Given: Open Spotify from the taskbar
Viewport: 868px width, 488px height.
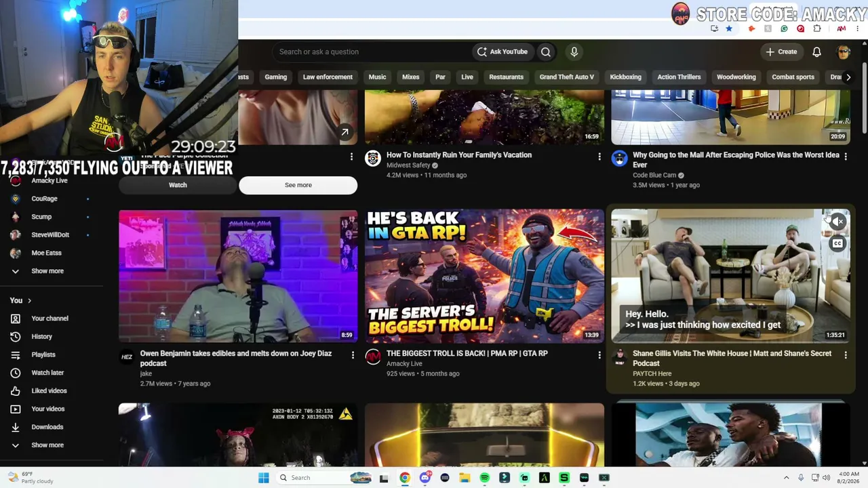Looking at the screenshot, I should (485, 478).
